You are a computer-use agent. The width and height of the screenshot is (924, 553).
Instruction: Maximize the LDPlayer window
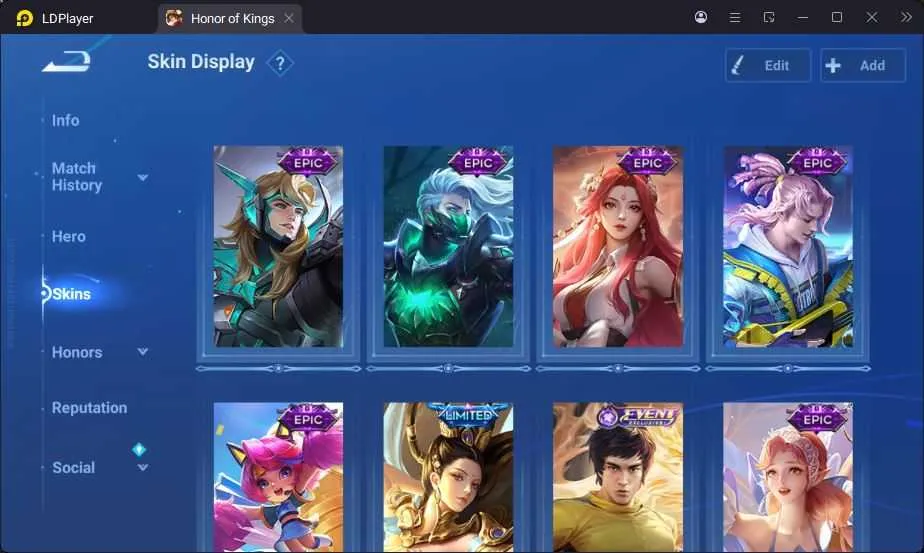[837, 17]
